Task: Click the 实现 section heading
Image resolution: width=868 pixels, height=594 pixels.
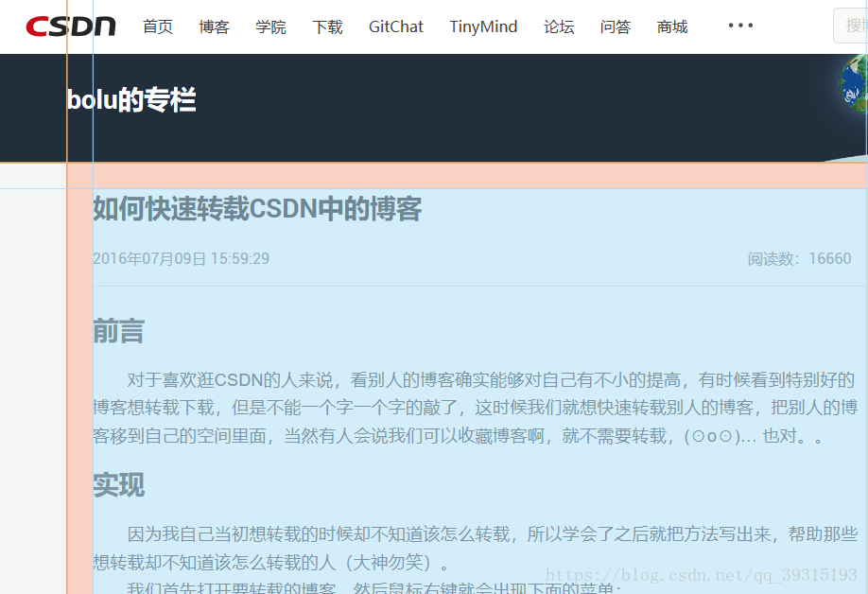Action: point(116,485)
